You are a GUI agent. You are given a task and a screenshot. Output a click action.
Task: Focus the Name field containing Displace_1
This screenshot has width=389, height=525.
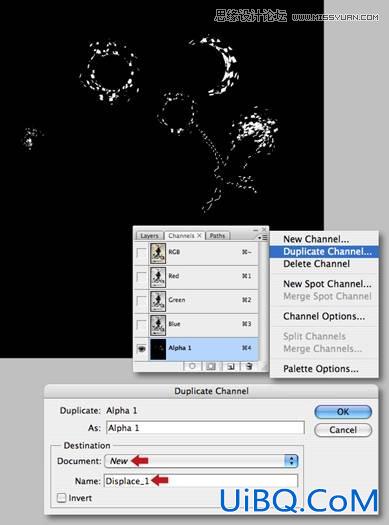[x=201, y=481]
